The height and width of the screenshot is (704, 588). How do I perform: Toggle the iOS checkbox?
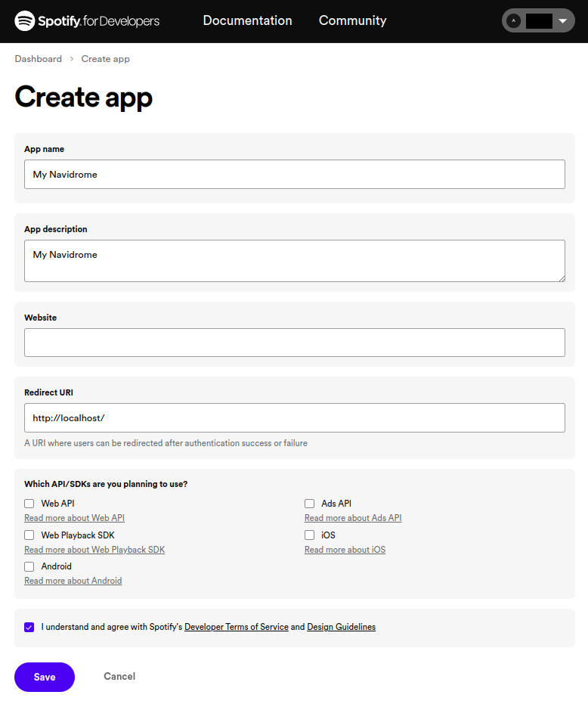click(x=310, y=535)
